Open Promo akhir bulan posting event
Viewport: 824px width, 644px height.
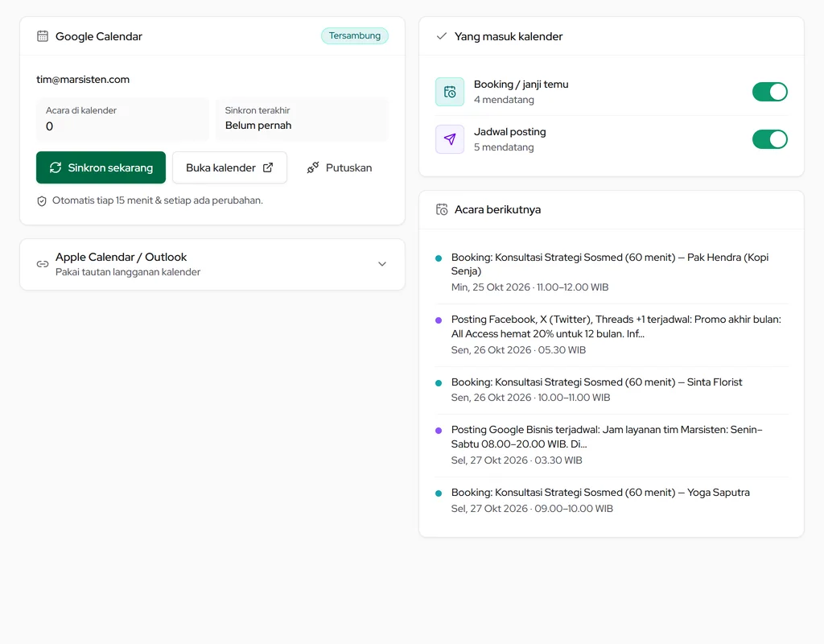[x=612, y=334]
